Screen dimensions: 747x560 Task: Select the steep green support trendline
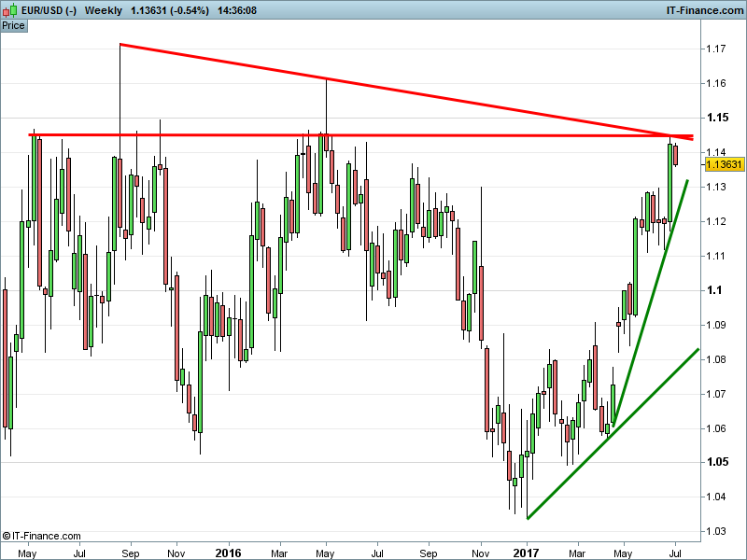coord(650,303)
